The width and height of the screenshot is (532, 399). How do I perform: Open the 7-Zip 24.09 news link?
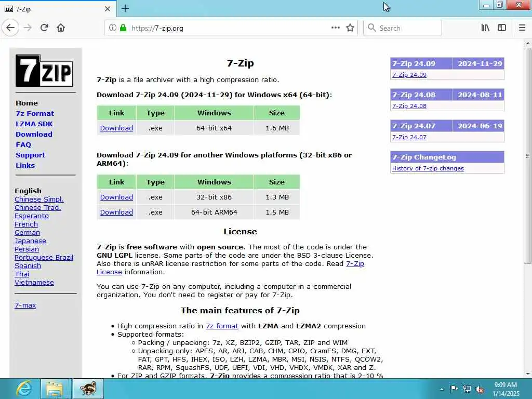[x=409, y=75]
